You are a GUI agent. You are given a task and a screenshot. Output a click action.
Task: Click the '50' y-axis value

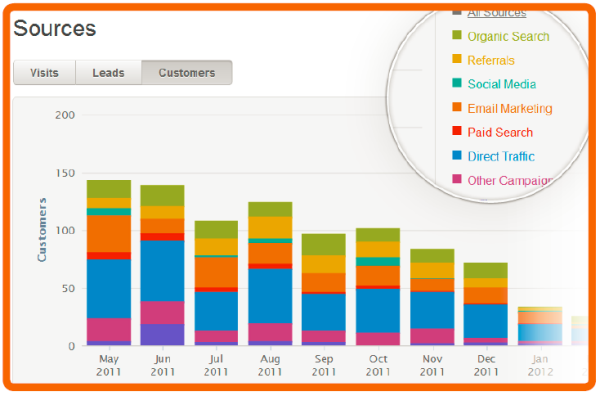pos(68,288)
